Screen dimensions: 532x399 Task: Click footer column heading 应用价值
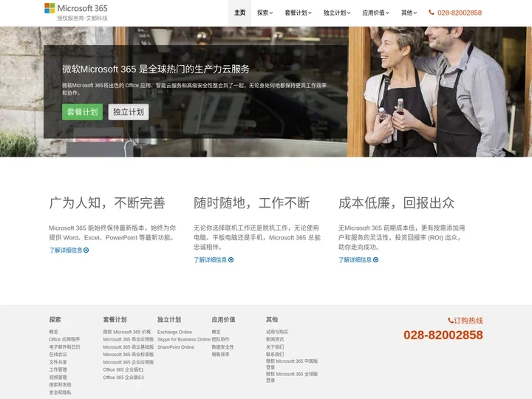(x=223, y=319)
